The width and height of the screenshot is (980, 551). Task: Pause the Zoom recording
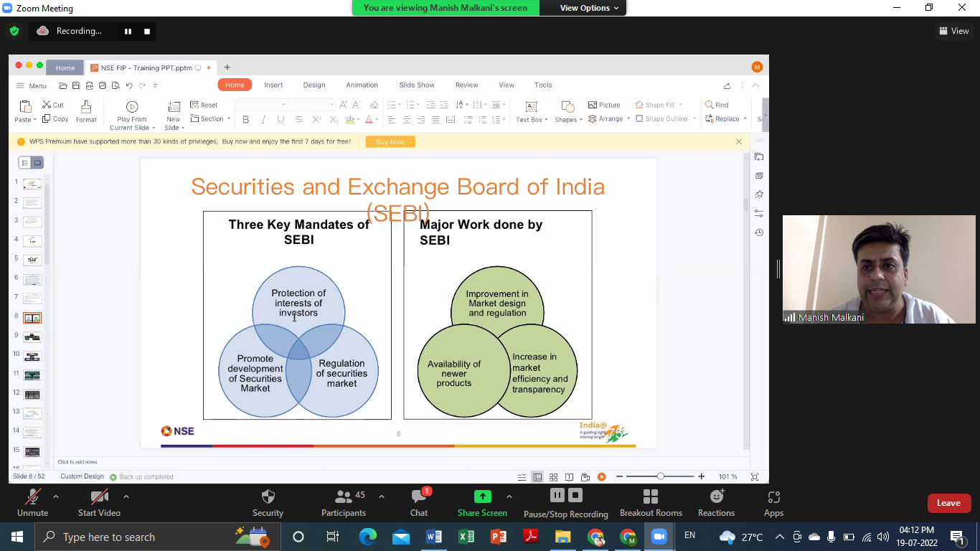click(557, 495)
